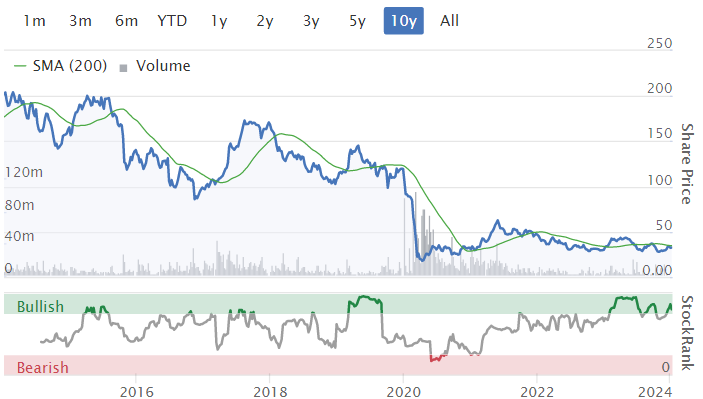Toggle the SMA (200) legend item

pos(61,66)
